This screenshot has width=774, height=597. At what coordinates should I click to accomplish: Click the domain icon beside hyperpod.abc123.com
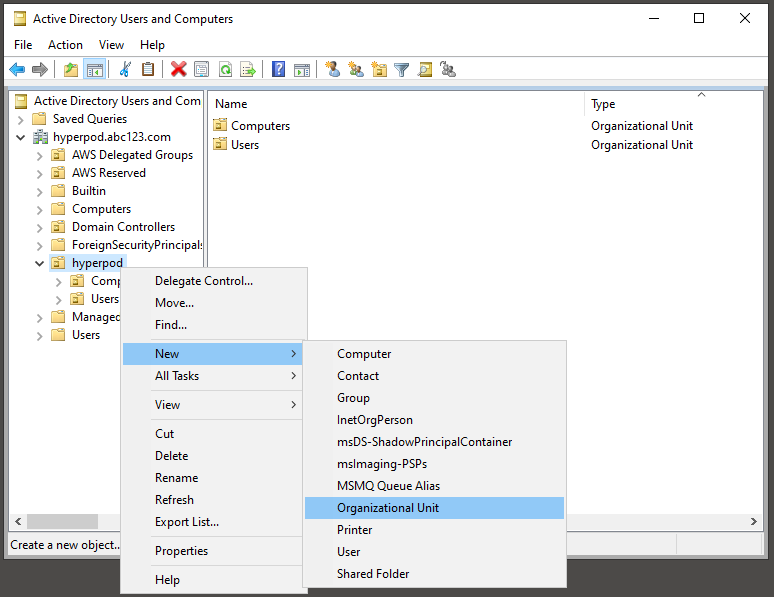(x=40, y=137)
